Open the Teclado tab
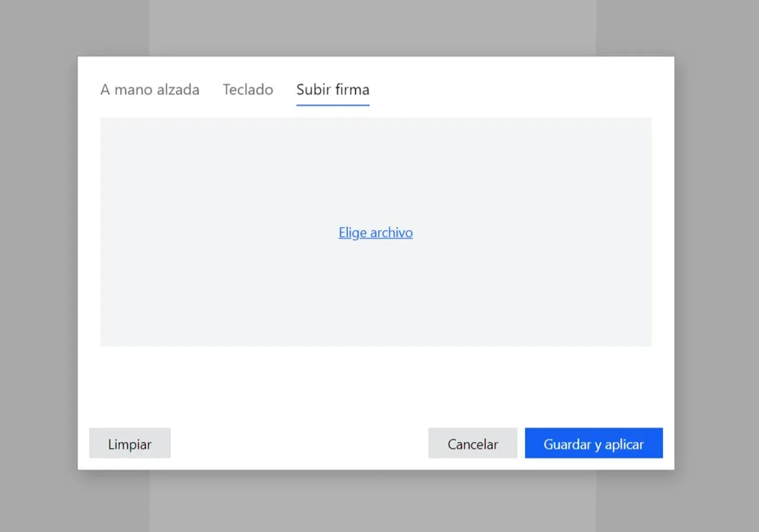The image size is (759, 532). [248, 90]
